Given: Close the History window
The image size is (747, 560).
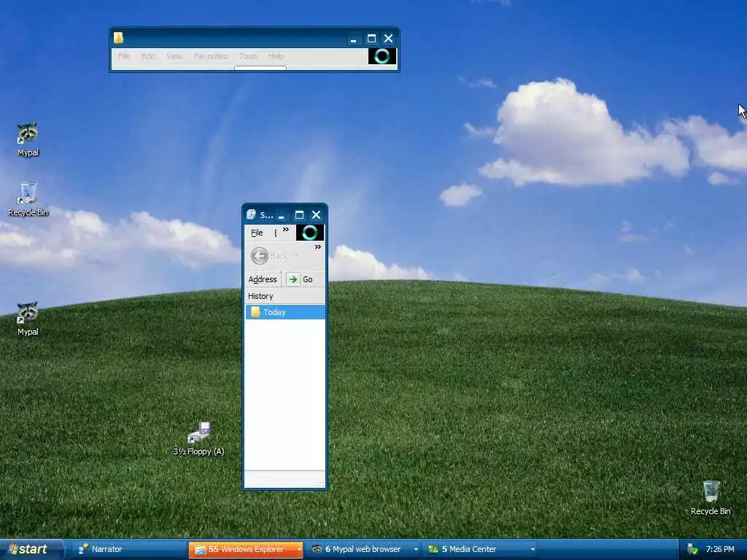Looking at the screenshot, I should coord(317,215).
